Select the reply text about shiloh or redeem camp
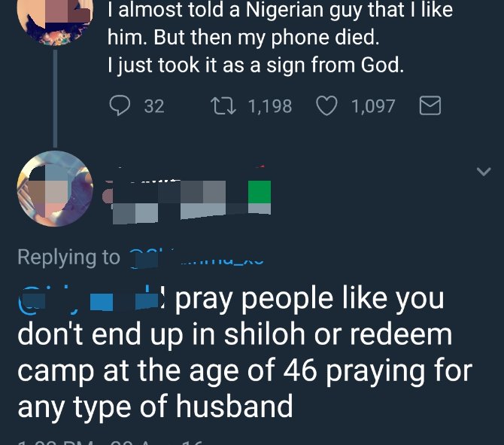The height and width of the screenshot is (445, 504). point(245,352)
